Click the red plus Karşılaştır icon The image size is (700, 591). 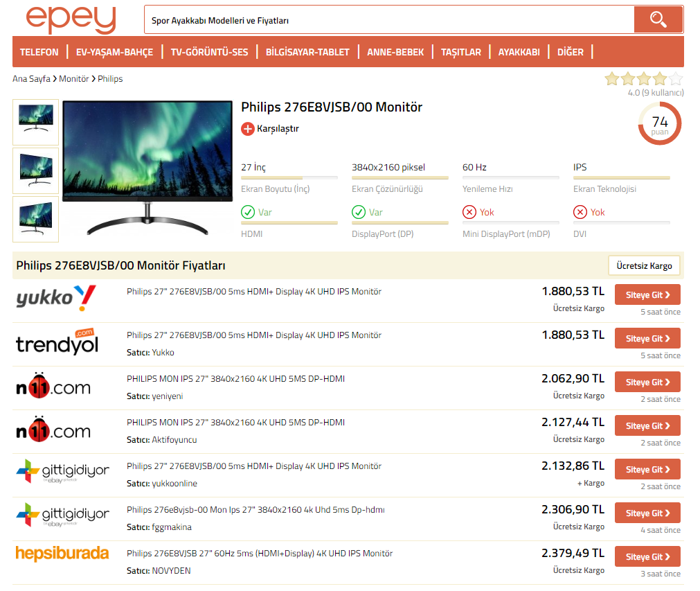point(248,129)
